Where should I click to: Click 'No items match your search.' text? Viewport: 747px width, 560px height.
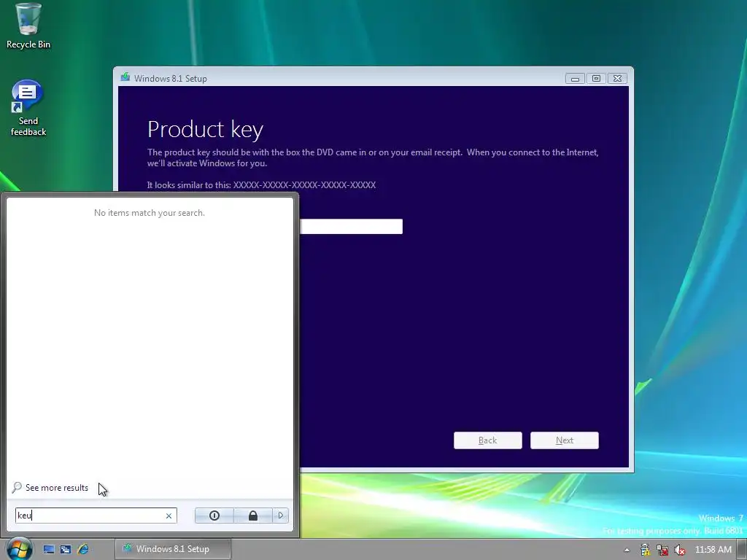tap(150, 213)
